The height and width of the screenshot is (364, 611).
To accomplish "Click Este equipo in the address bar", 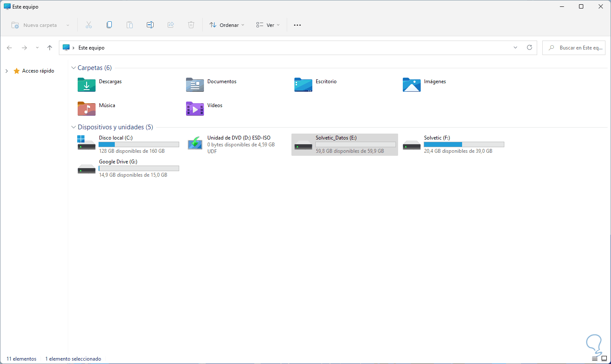I will [x=91, y=48].
